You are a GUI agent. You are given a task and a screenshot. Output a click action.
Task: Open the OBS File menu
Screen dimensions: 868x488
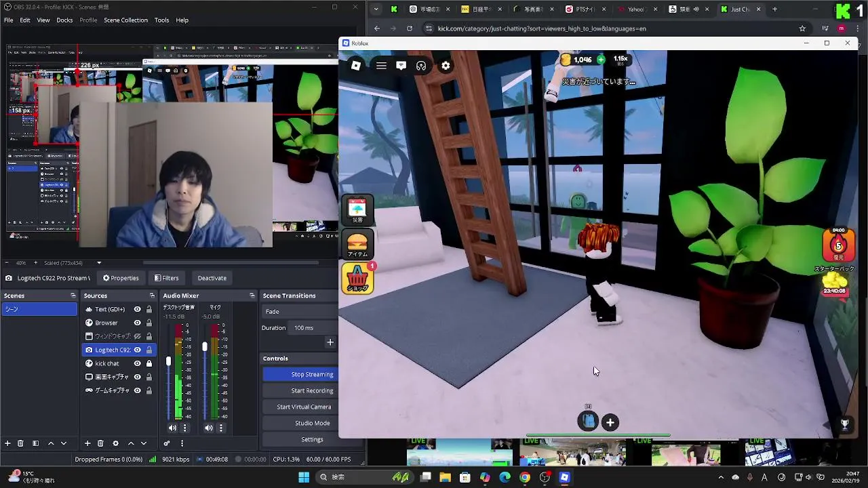pyautogui.click(x=9, y=20)
